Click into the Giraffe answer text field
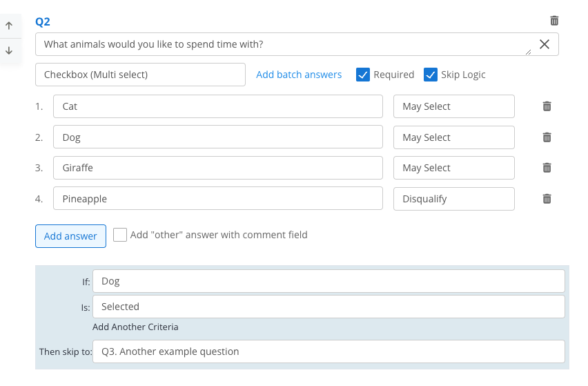The image size is (588, 386). 218,168
